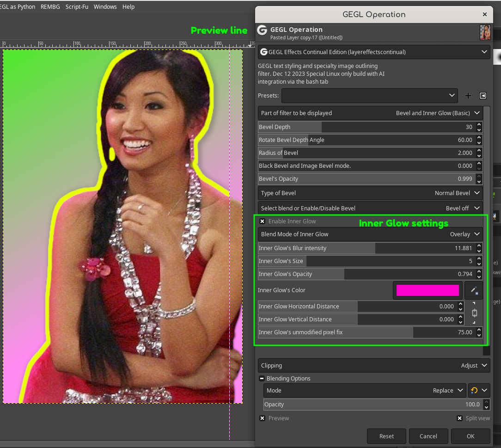The height and width of the screenshot is (448, 501).
Task: Click the GEGL logo icon in dialog header
Action: (263, 31)
